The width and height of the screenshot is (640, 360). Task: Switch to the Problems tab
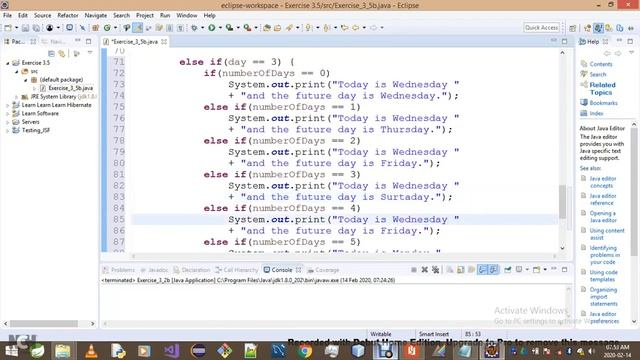tap(119, 270)
